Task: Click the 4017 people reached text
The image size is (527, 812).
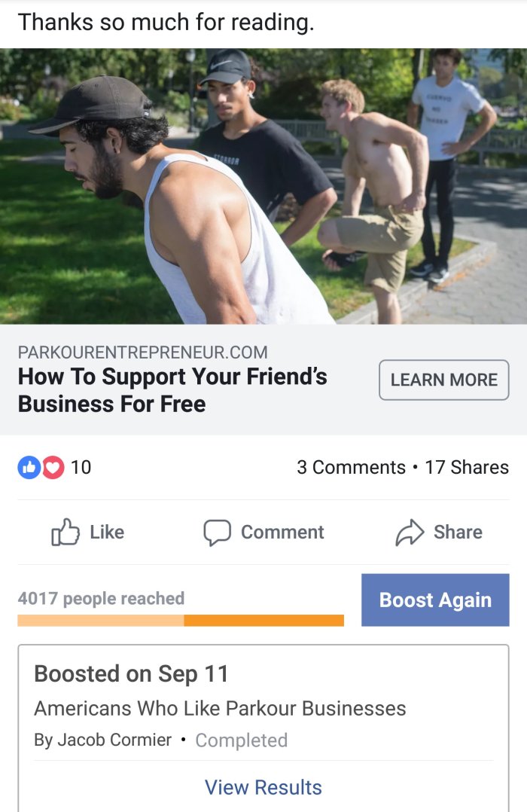Action: 101,598
